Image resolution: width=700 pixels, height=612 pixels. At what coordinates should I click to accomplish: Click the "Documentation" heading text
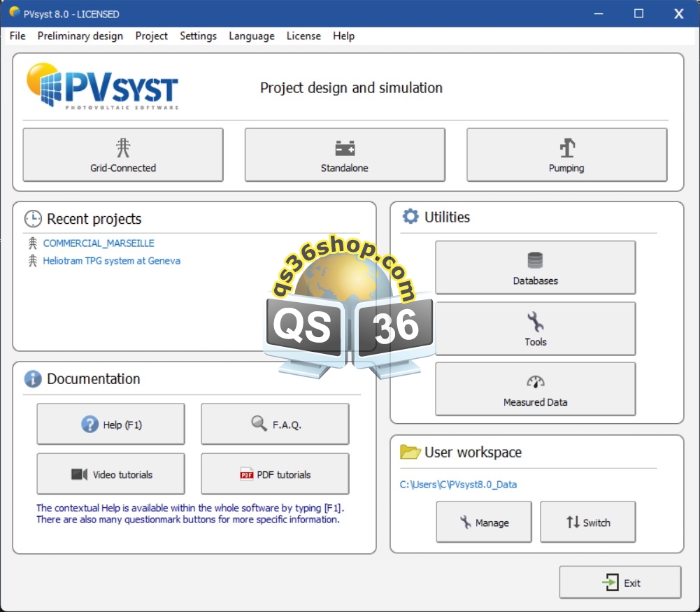pos(94,378)
